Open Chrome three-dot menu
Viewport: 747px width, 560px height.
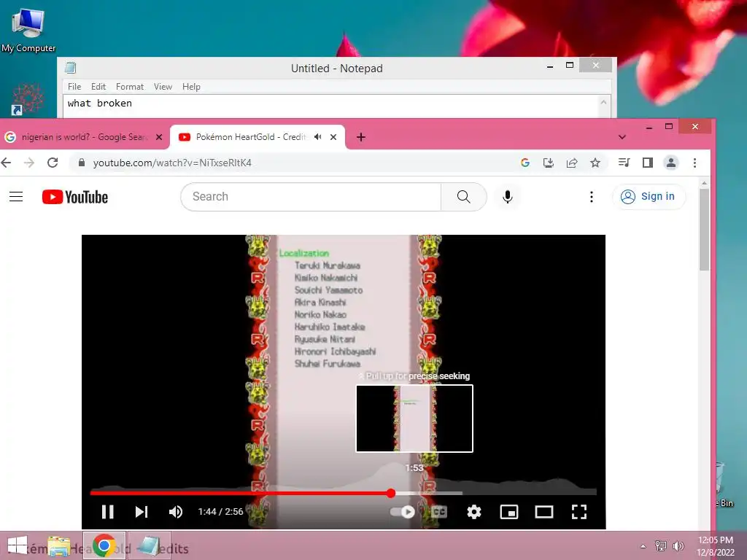694,163
